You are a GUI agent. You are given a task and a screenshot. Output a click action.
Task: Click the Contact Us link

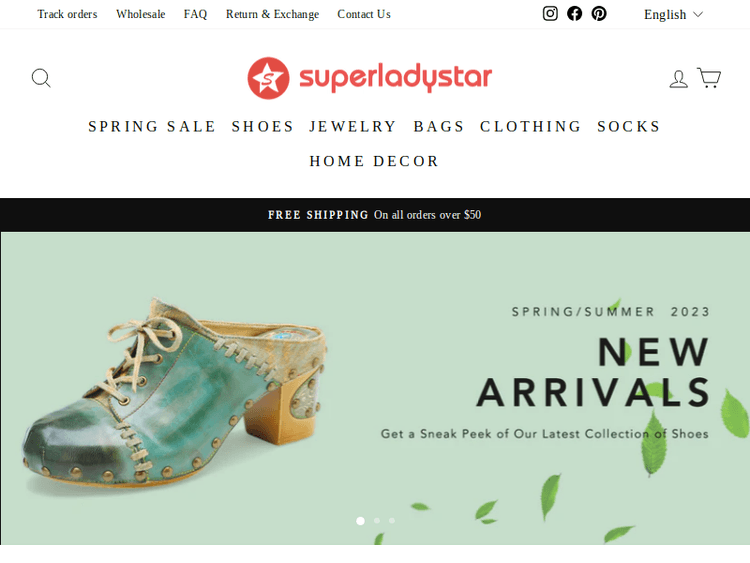[x=364, y=14]
